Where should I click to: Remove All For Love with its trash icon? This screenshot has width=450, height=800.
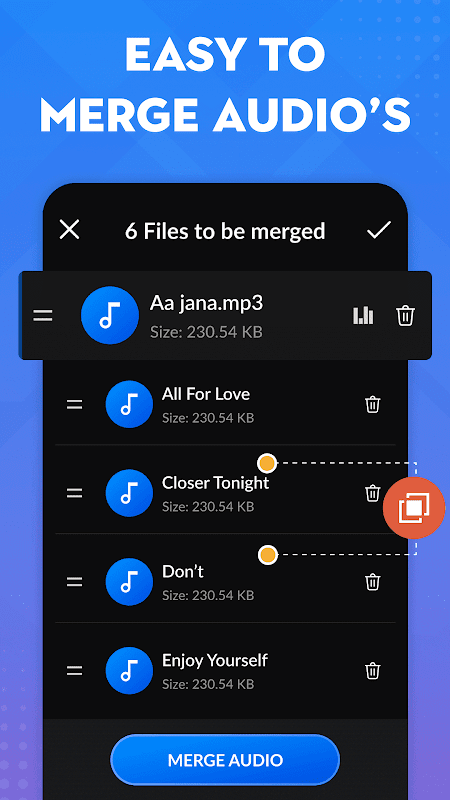[x=372, y=405]
